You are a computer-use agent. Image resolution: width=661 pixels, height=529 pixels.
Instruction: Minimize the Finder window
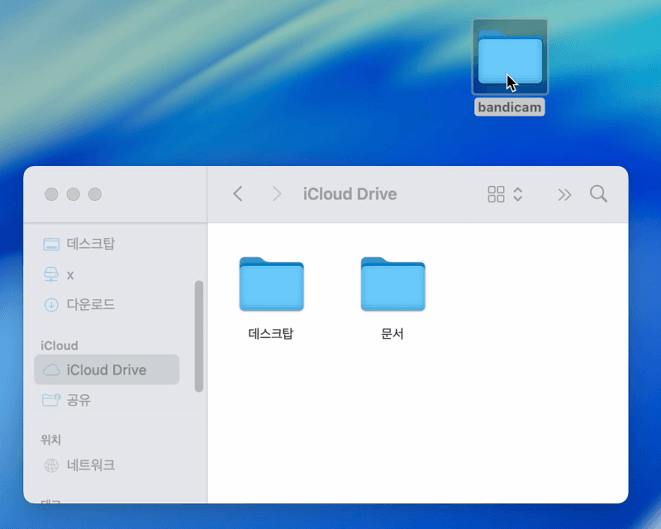pyautogui.click(x=73, y=194)
